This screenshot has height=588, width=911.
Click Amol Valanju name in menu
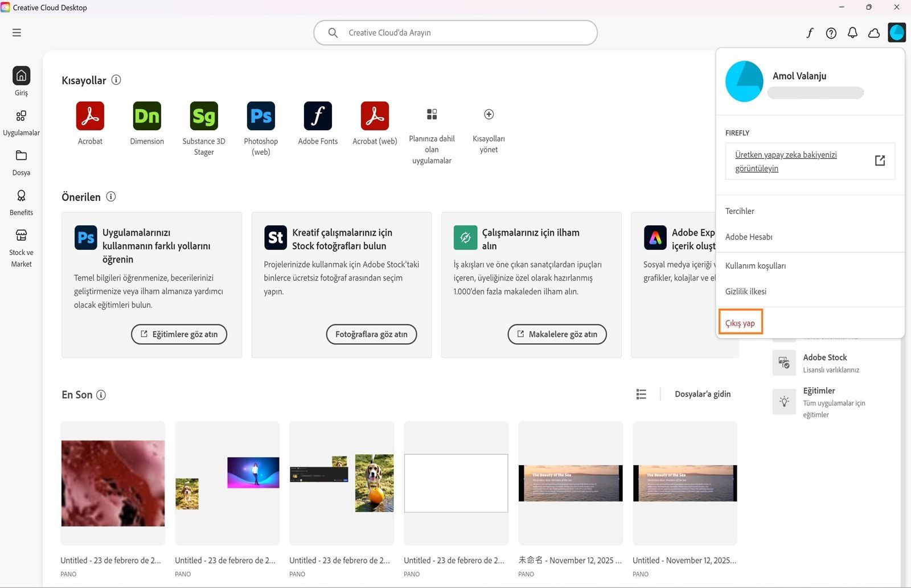[799, 76]
